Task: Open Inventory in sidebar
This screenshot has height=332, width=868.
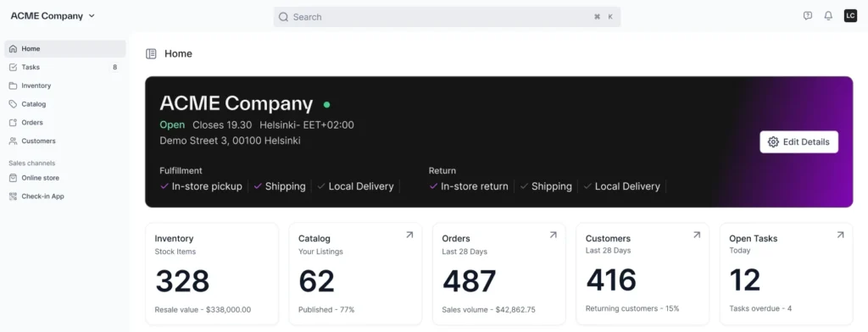Action: [65, 86]
